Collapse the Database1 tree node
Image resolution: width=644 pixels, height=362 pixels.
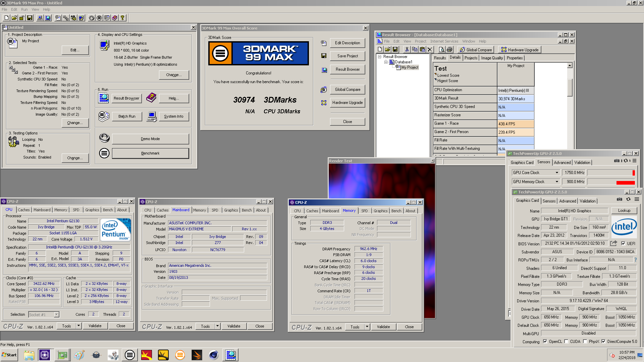click(x=386, y=62)
